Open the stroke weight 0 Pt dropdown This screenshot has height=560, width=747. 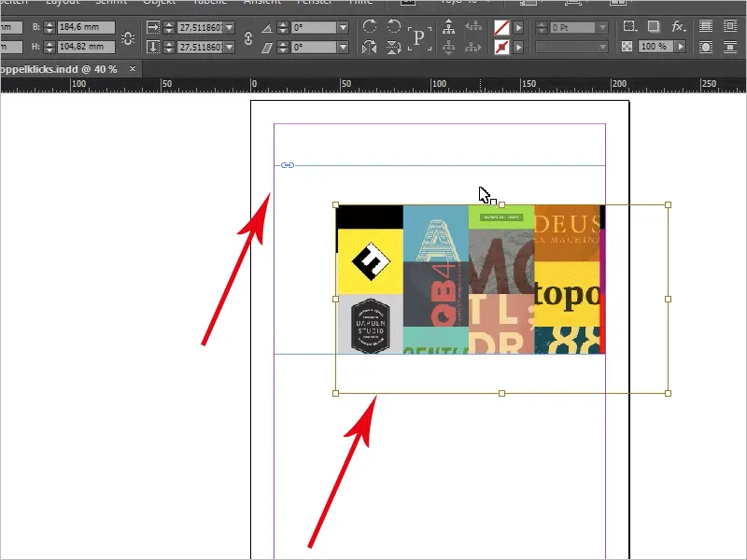[602, 28]
